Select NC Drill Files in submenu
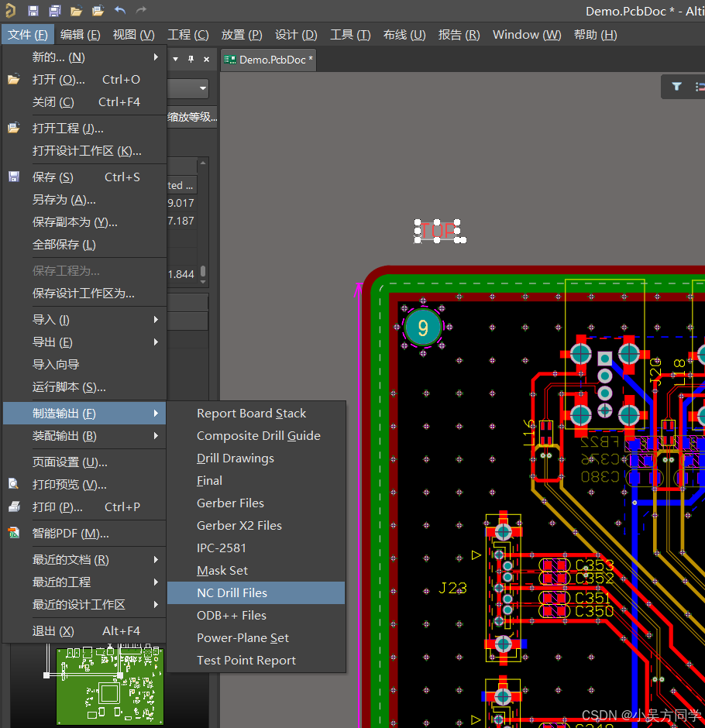Viewport: 705px width, 728px height. pos(256,593)
